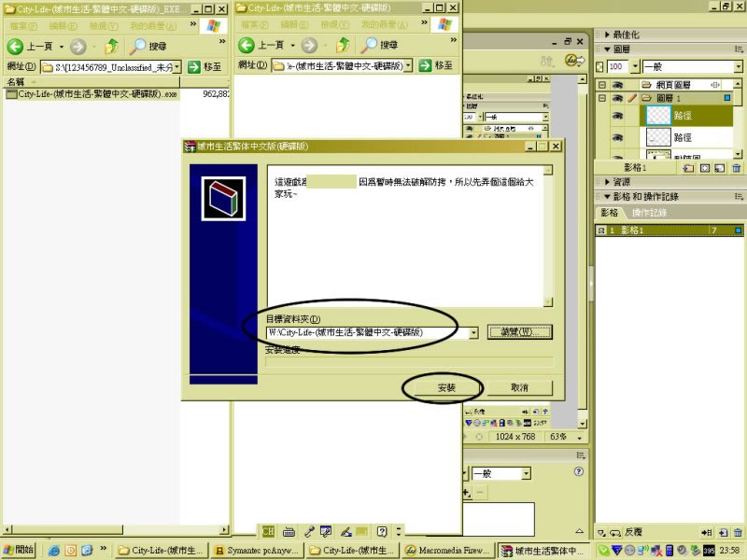Click the add mask icon in the 圖層 panel footer
This screenshot has width=747, height=560.
click(705, 168)
